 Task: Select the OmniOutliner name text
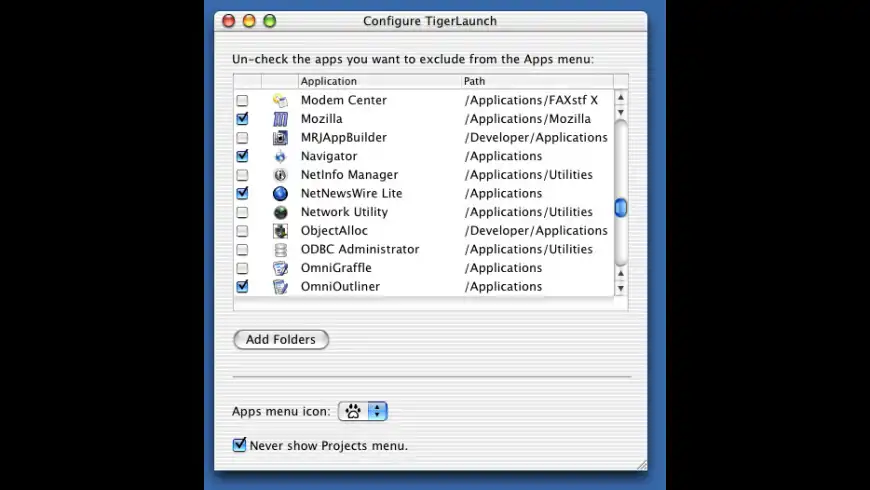click(x=341, y=286)
